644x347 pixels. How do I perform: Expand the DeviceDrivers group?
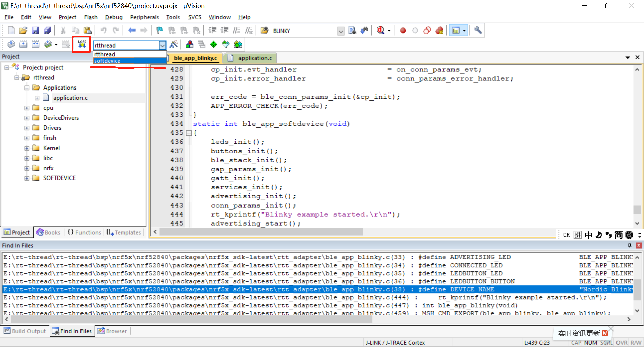tap(27, 118)
